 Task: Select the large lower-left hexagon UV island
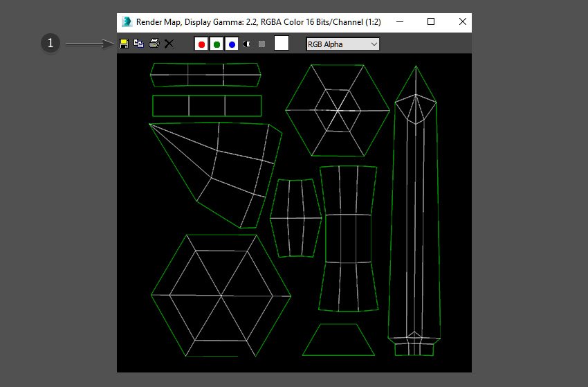click(221, 296)
